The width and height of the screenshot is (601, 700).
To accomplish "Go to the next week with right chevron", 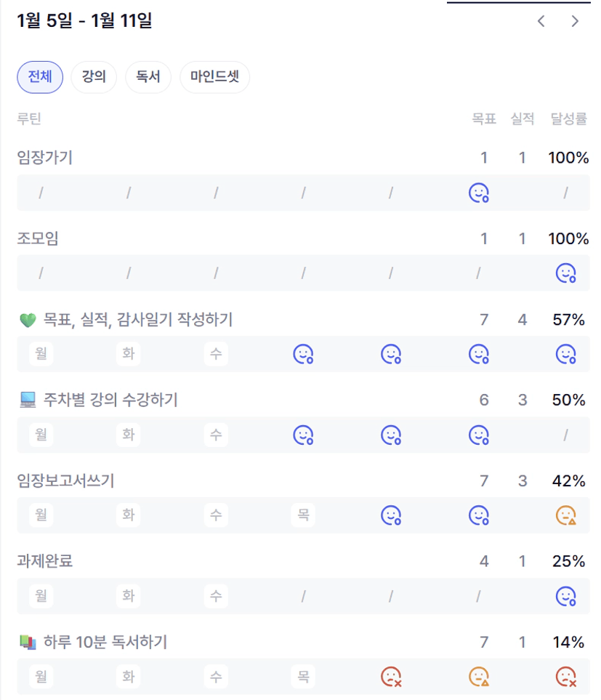I will point(575,21).
